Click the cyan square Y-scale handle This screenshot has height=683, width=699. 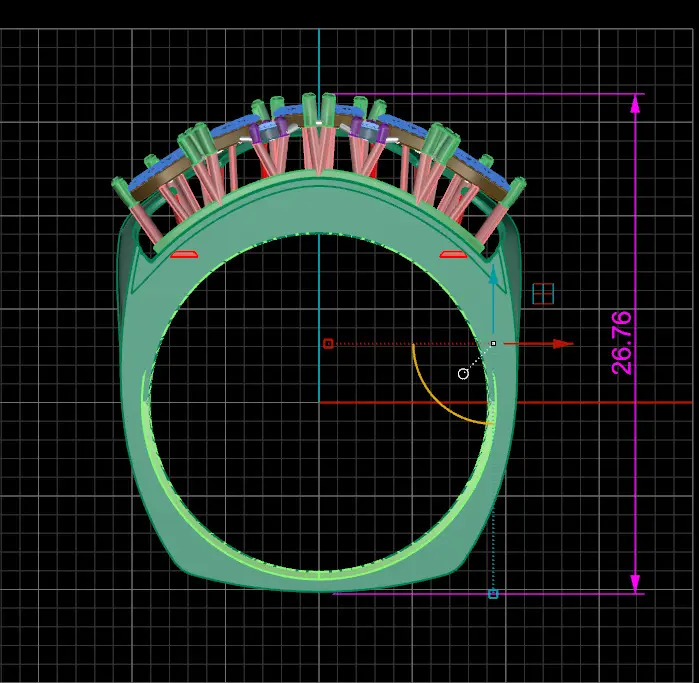coord(493,593)
